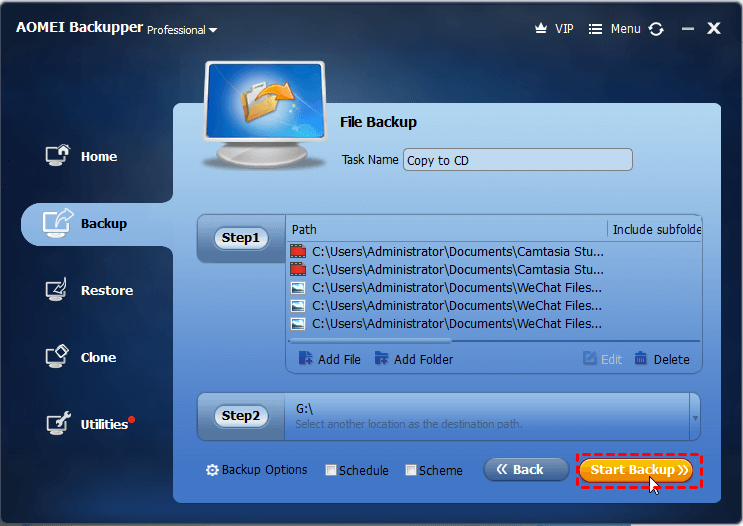Click the Task Name input field

click(517, 160)
